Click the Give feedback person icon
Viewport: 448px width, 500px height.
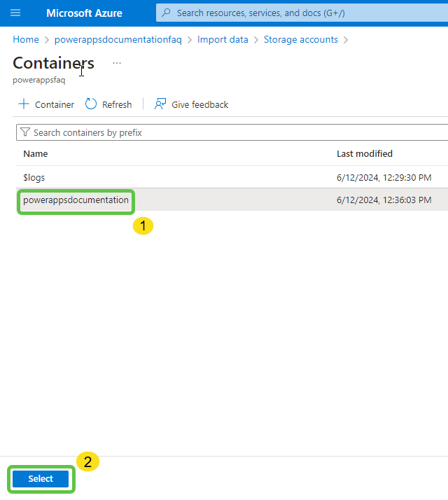160,104
